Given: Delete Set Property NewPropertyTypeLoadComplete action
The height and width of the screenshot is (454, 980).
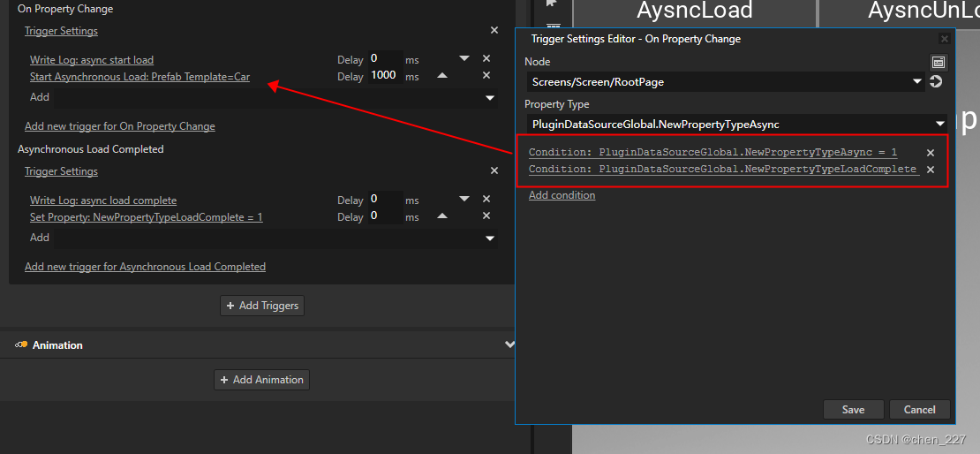Looking at the screenshot, I should [x=486, y=216].
